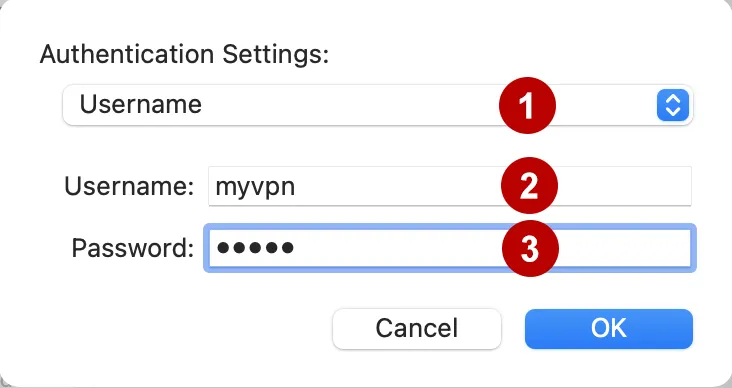Focus the Username text field
The height and width of the screenshot is (388, 732).
(450, 186)
